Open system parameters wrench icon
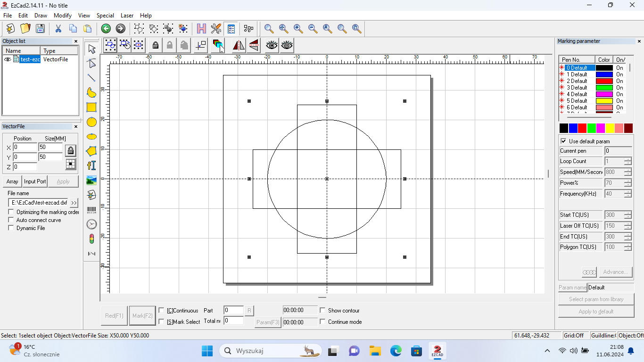Image resolution: width=644 pixels, height=362 pixels. [216, 29]
